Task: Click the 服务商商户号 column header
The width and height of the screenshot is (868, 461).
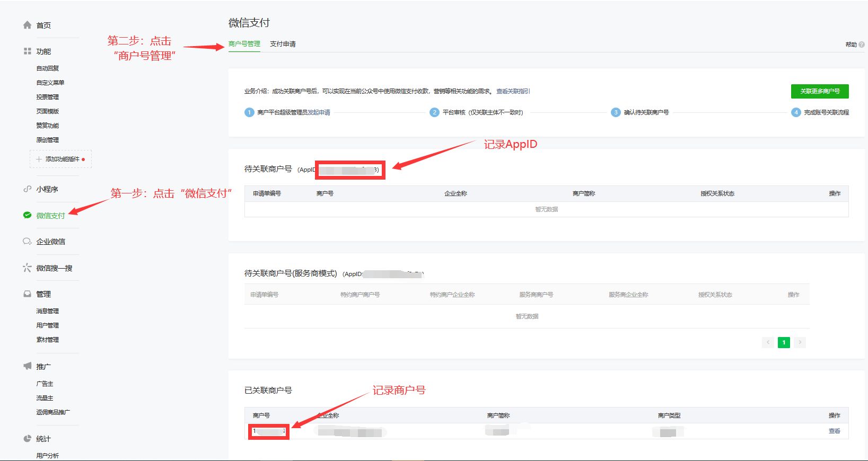Action: point(536,295)
